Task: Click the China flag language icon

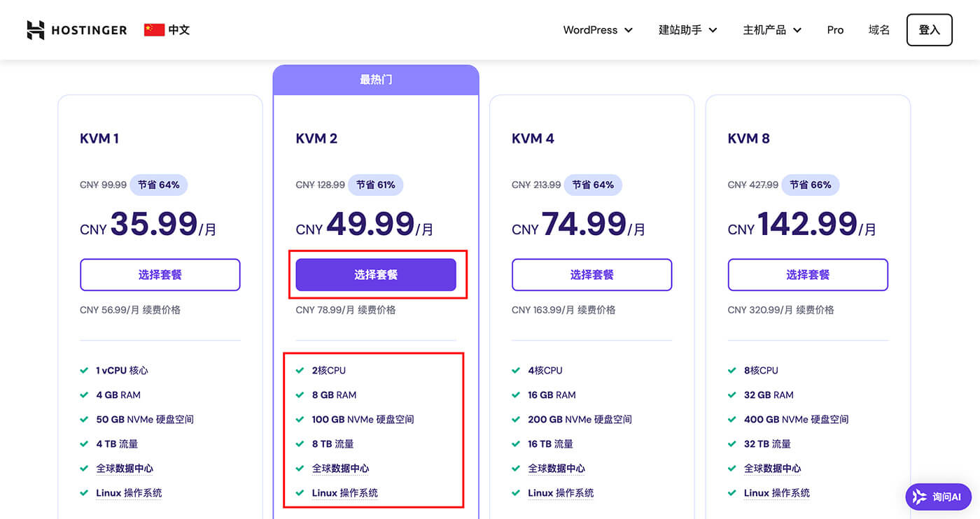Action: pos(154,30)
